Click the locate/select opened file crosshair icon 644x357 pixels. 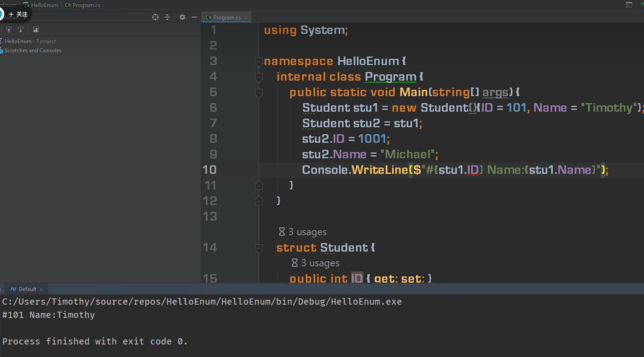click(155, 17)
